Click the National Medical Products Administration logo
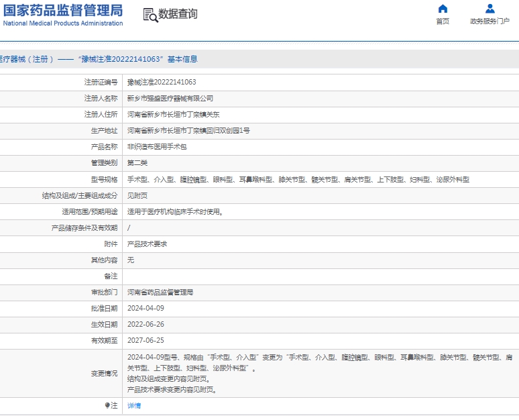 point(63,15)
